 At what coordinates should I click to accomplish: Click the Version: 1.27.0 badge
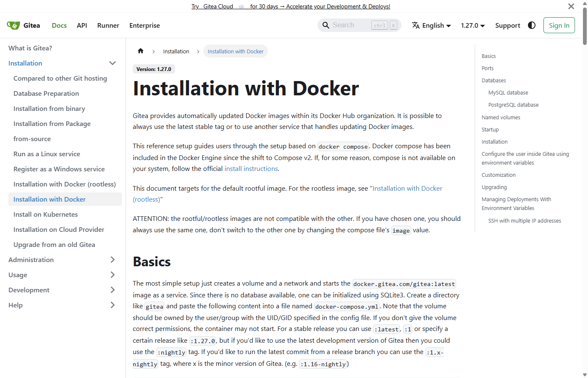click(x=154, y=69)
